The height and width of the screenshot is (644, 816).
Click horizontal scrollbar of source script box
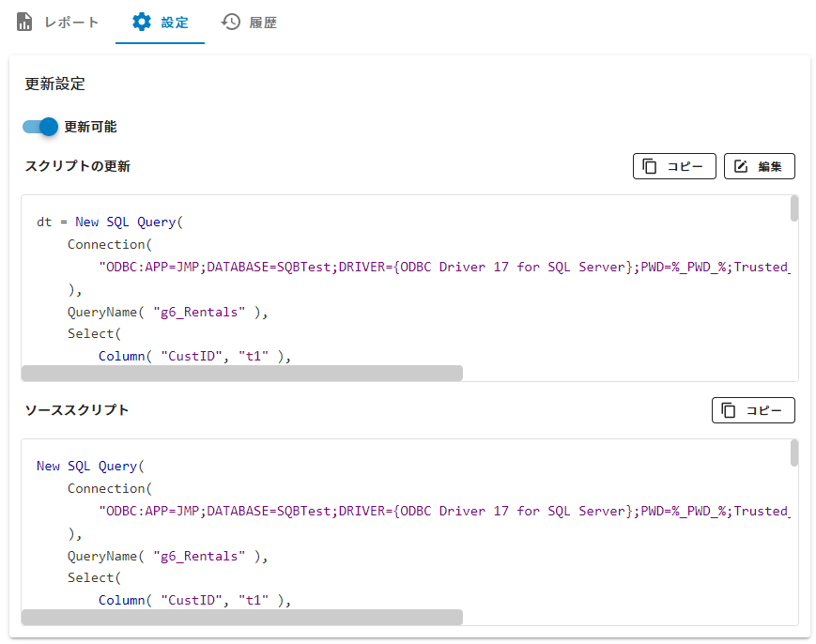coord(241,617)
